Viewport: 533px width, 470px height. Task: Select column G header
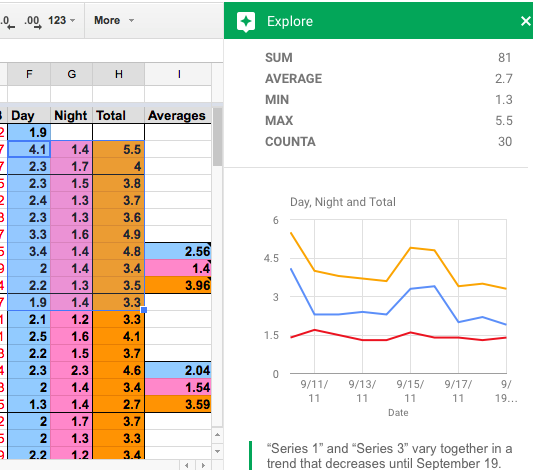(x=71, y=74)
